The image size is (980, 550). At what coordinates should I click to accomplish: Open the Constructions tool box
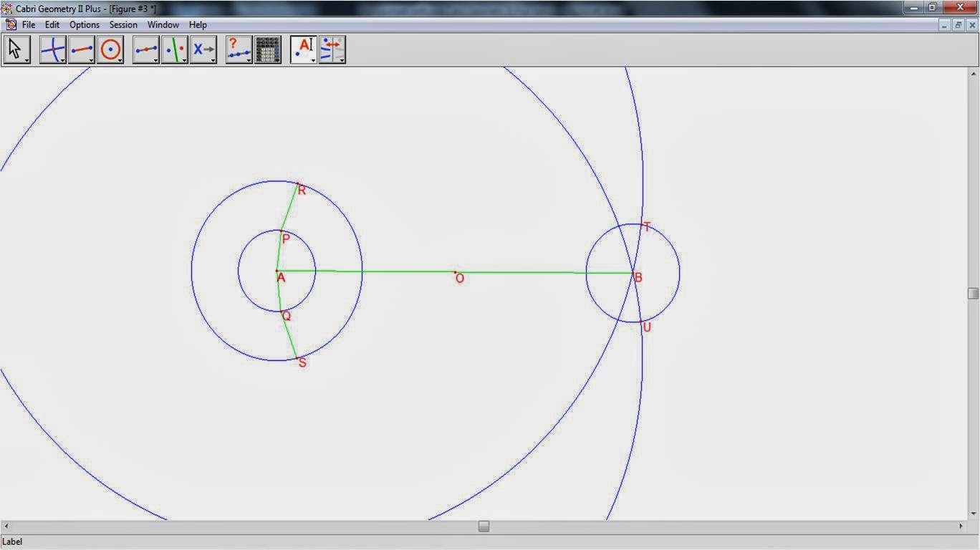146,49
